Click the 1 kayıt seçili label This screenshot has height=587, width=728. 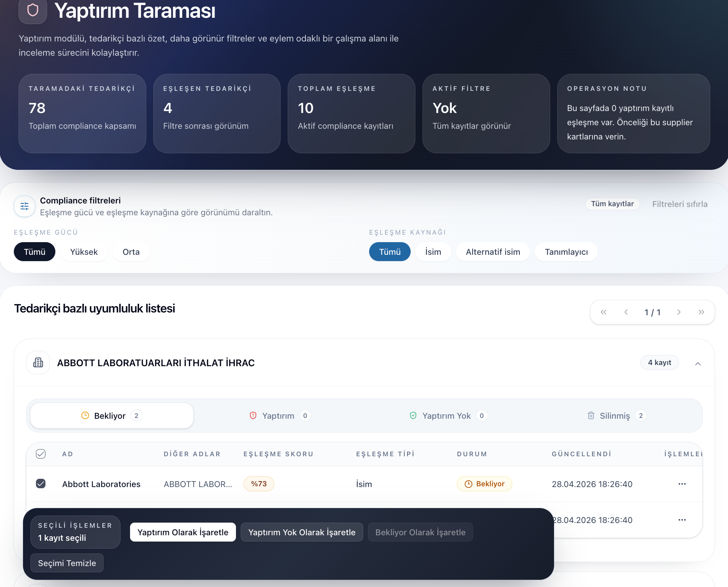(62, 538)
